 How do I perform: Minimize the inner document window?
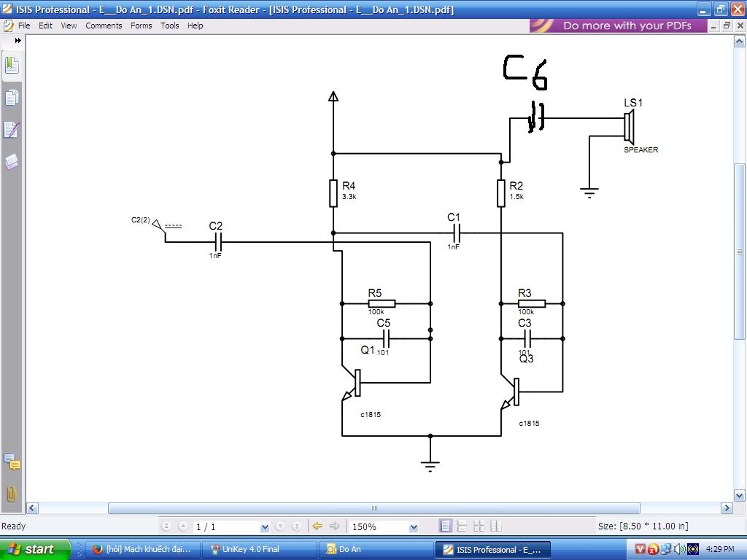[x=713, y=26]
